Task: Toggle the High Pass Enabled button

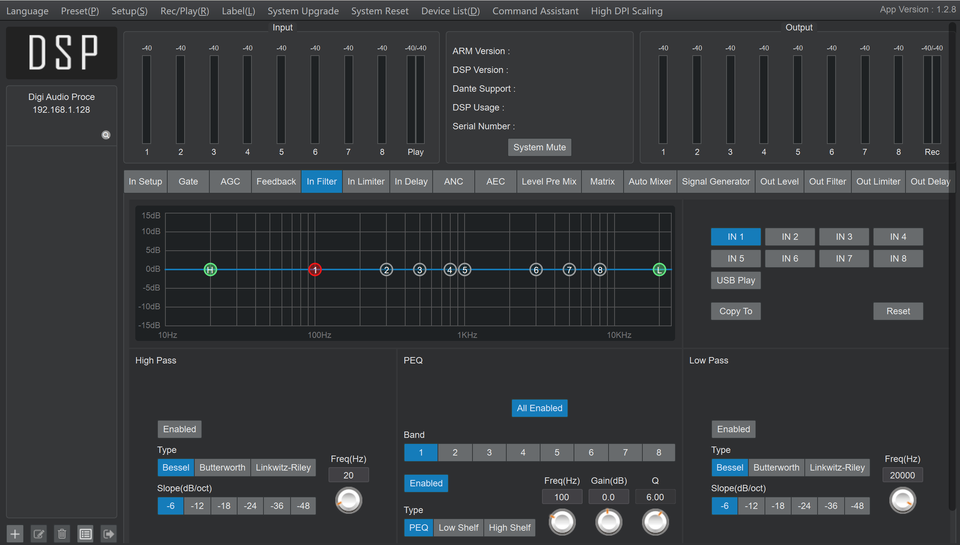Action: pyautogui.click(x=179, y=429)
